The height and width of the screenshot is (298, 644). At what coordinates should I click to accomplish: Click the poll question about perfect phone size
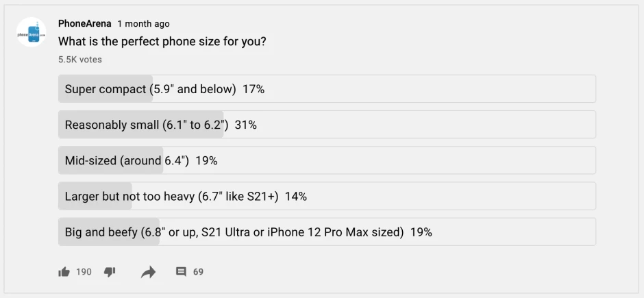coord(162,41)
